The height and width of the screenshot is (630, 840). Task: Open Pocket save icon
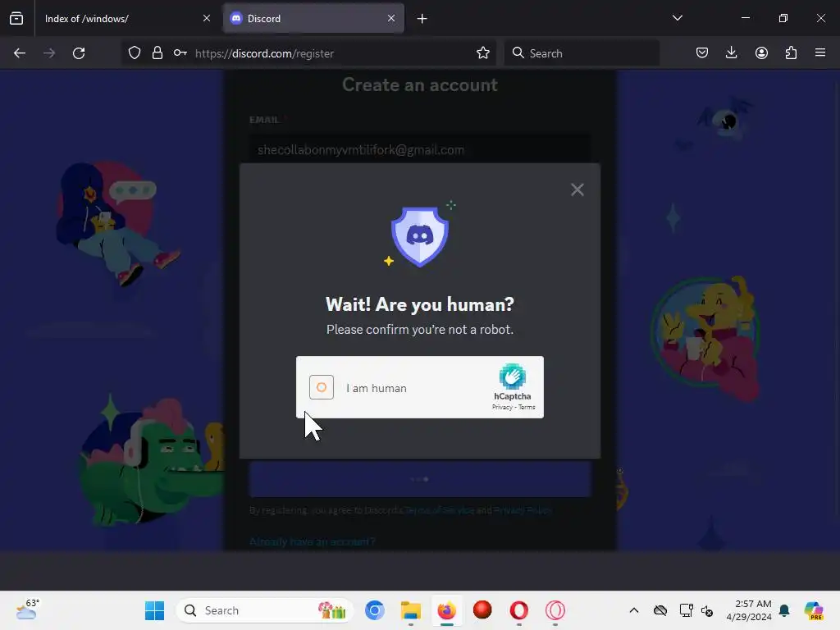702,53
